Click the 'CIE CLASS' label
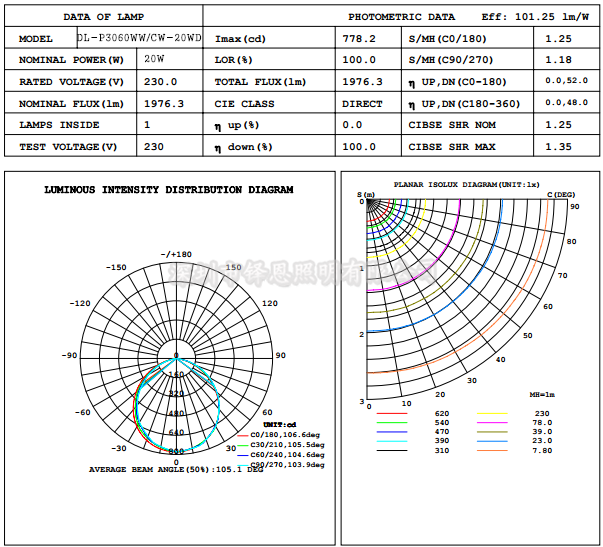The image size is (603, 547). [244, 104]
